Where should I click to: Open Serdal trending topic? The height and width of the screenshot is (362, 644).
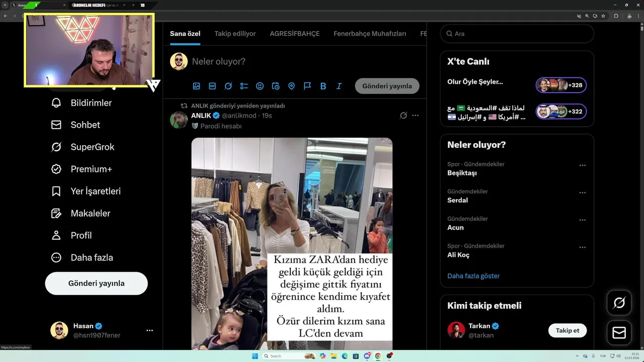457,200
